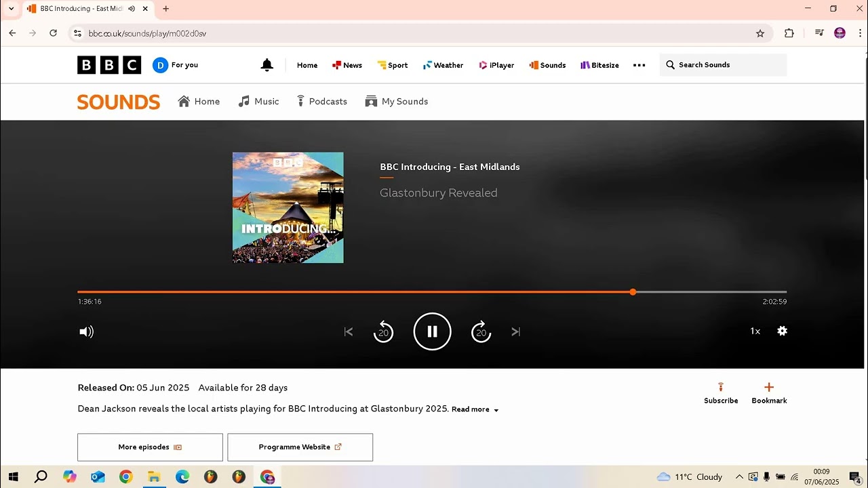Screen dimensions: 868x488
Task: Open the BBC logo homepage link
Action: (x=109, y=65)
